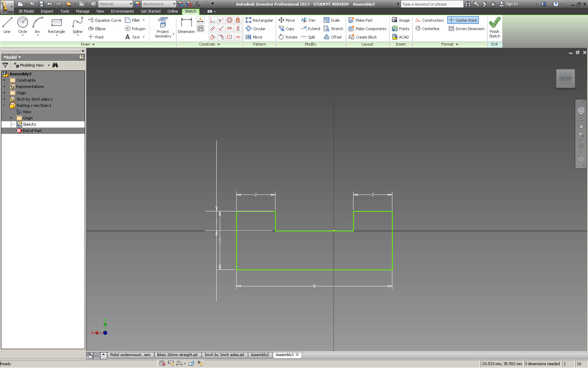
Task: Open the Inspect ribbon tab
Action: tap(47, 11)
